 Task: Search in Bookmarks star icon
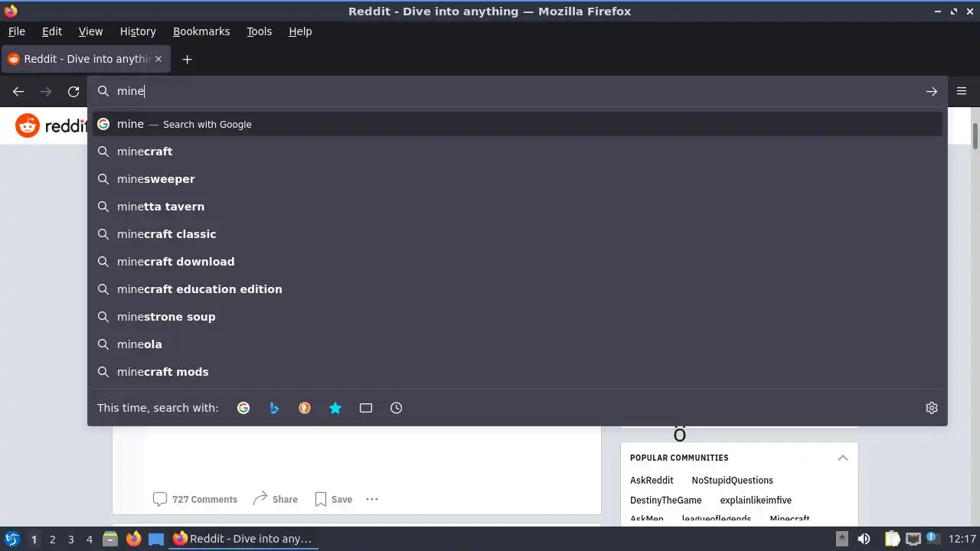tap(335, 408)
